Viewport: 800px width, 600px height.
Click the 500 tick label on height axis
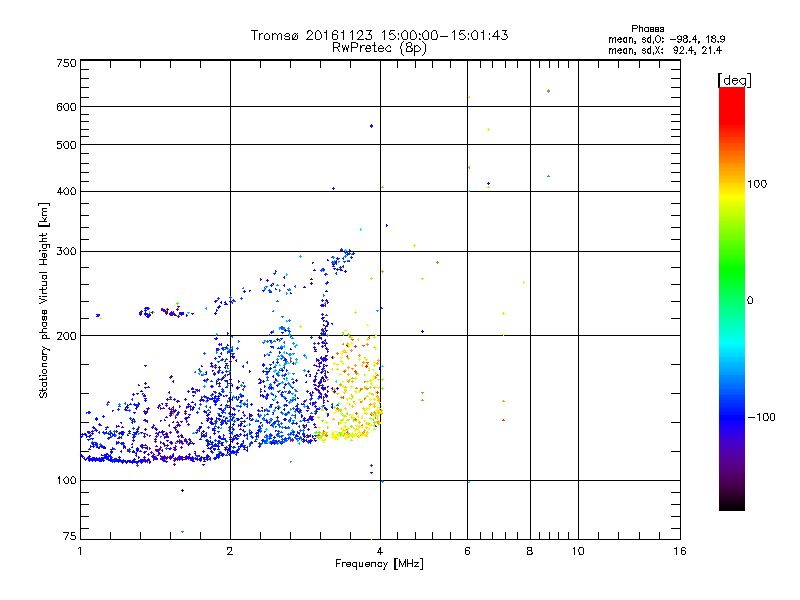click(x=66, y=145)
